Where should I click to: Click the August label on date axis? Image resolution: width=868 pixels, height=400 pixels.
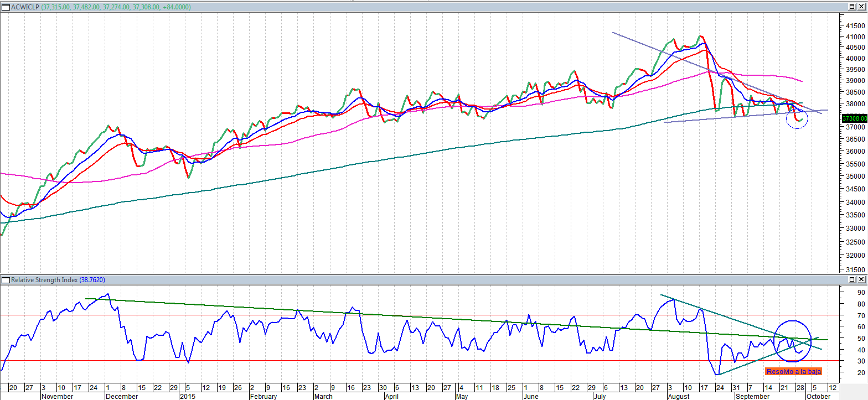[679, 396]
